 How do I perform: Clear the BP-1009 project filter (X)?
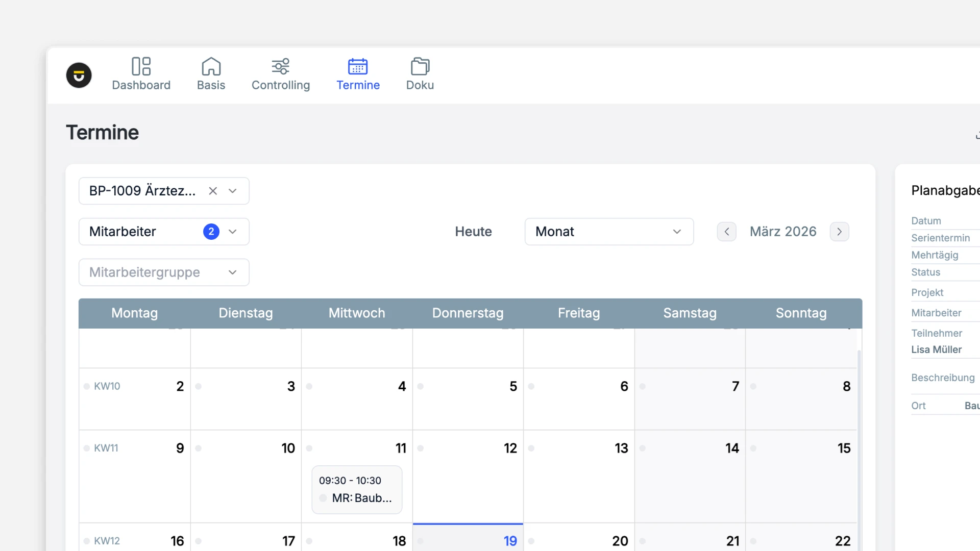point(213,191)
